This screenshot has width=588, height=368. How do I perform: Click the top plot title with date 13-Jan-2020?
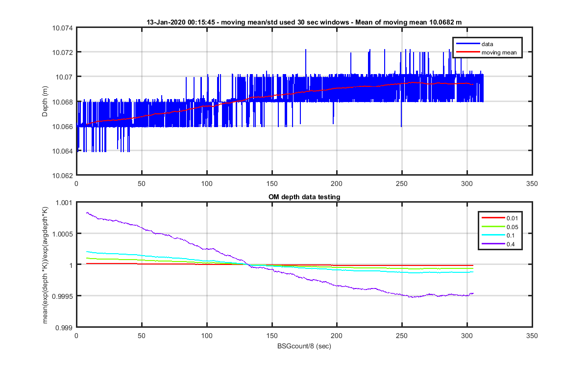[x=304, y=22]
